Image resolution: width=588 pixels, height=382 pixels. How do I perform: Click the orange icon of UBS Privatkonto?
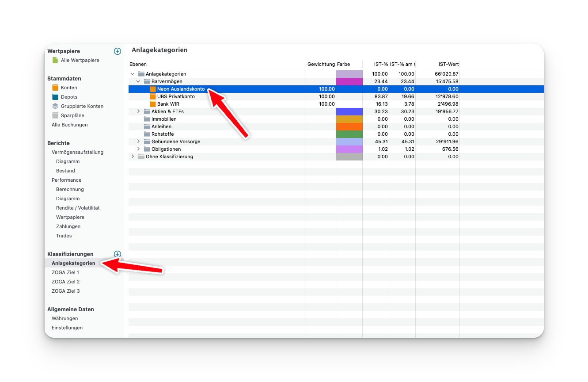(153, 96)
